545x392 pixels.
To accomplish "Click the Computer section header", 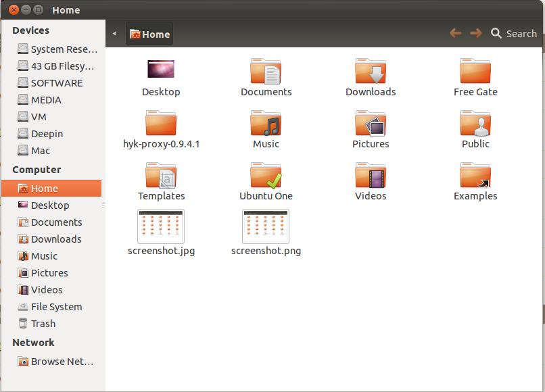I will tap(37, 170).
